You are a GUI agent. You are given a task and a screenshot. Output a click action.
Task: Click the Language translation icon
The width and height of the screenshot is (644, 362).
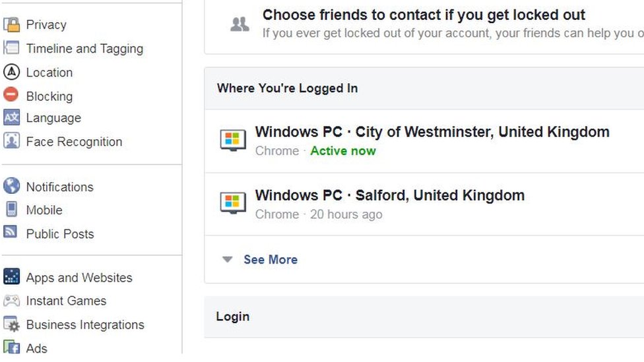click(x=11, y=118)
